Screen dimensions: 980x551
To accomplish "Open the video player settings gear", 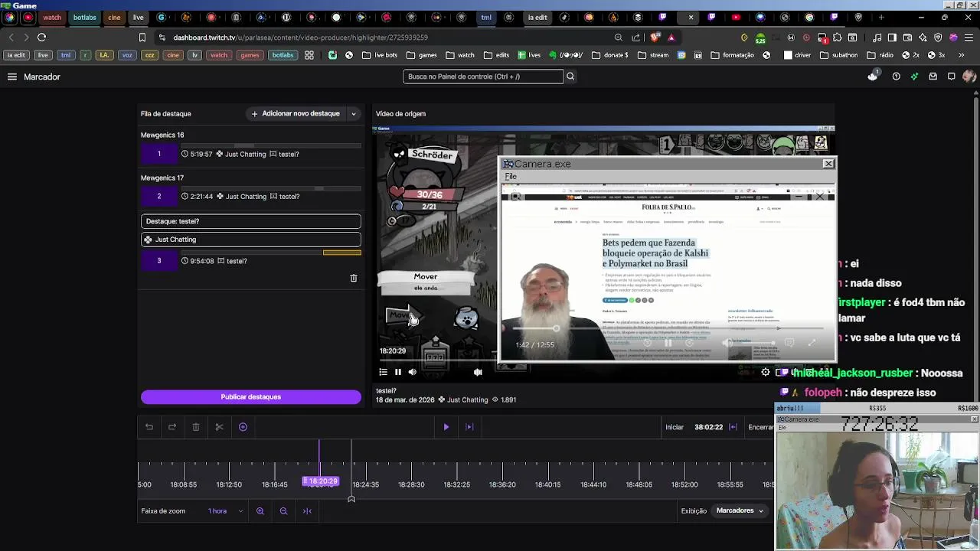I will coord(766,372).
